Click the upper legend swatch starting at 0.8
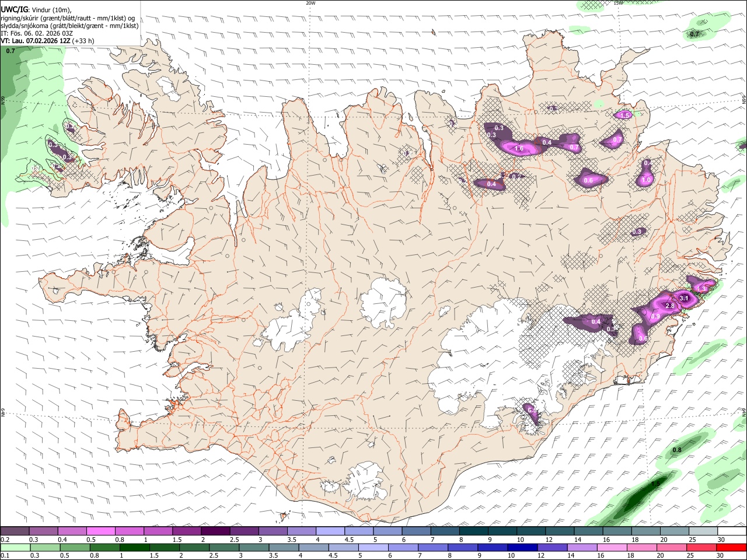This screenshot has height=560, width=747. (130, 531)
